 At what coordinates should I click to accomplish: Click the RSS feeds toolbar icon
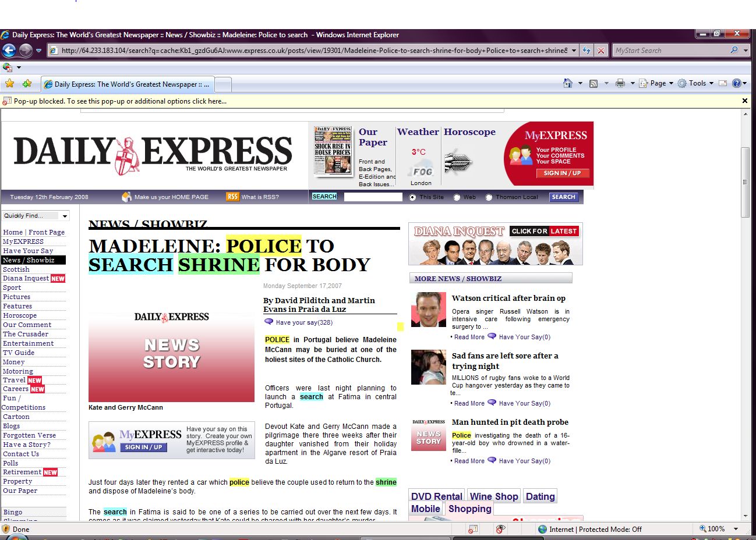(594, 83)
